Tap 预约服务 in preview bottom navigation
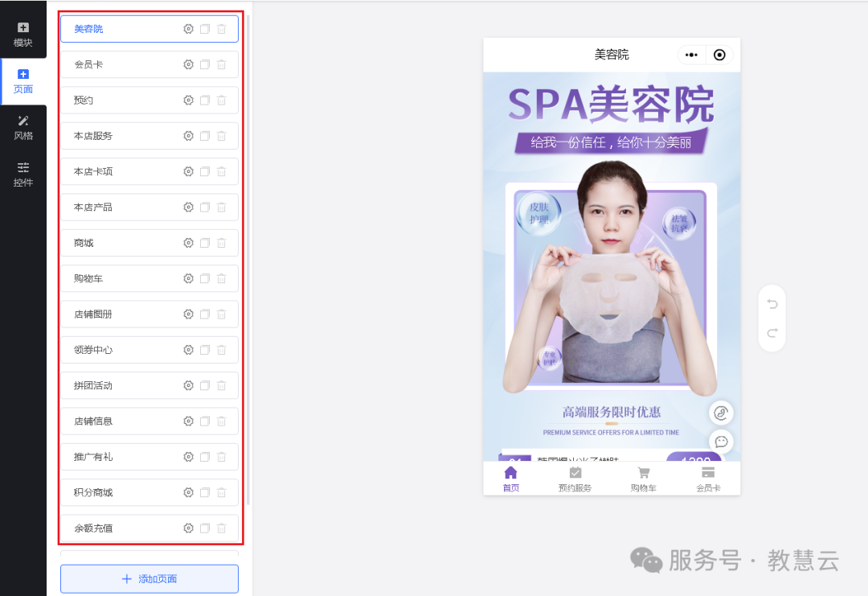This screenshot has width=868, height=596. (575, 479)
